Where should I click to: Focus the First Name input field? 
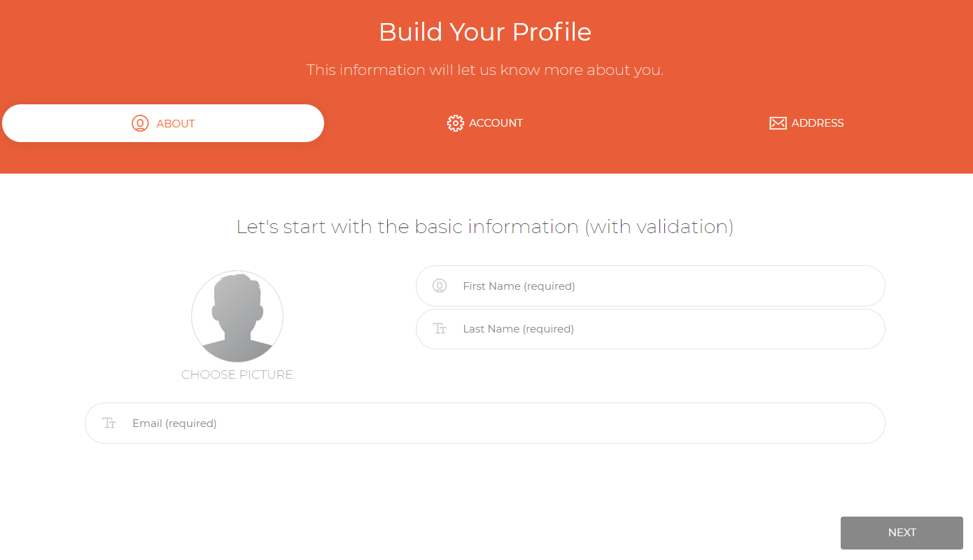tap(650, 286)
